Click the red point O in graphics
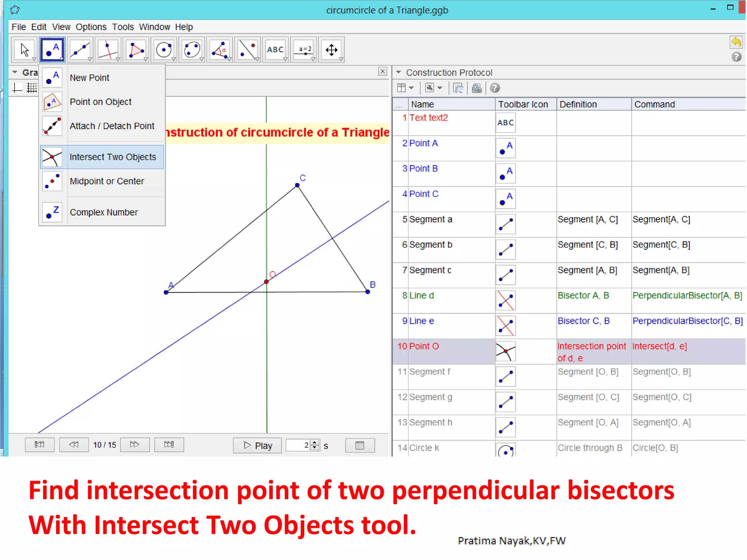This screenshot has width=747, height=560. (x=266, y=282)
